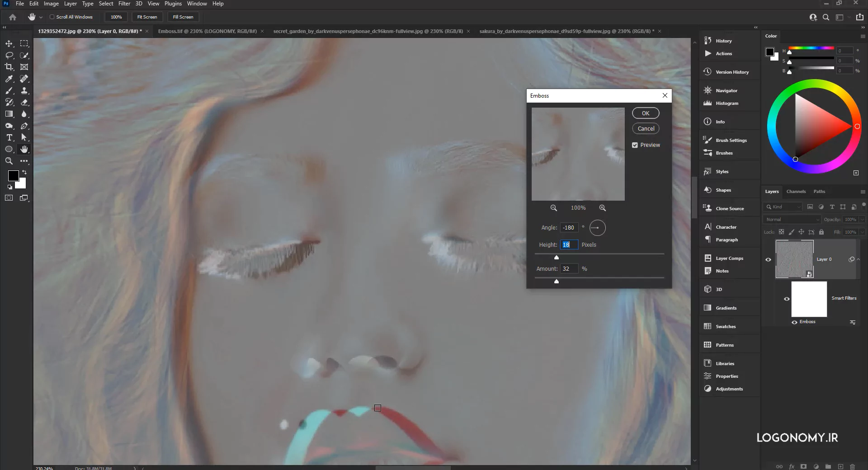This screenshot has height=470, width=868.
Task: Select the Lasso tool
Action: point(9,55)
